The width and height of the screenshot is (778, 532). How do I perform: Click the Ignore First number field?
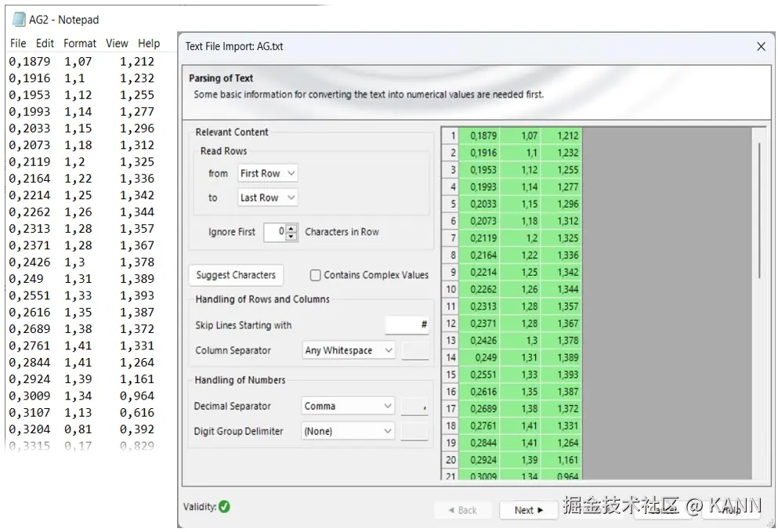click(275, 232)
